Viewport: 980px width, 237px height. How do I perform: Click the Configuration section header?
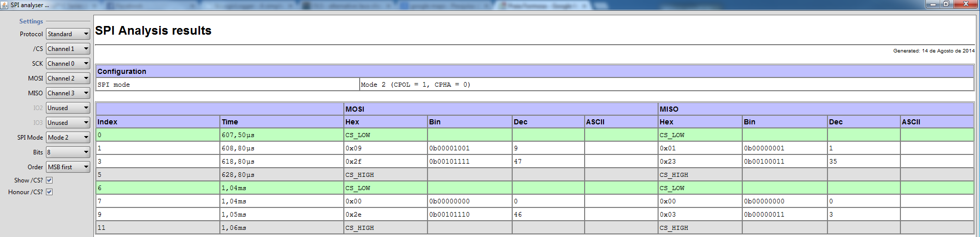coord(535,71)
